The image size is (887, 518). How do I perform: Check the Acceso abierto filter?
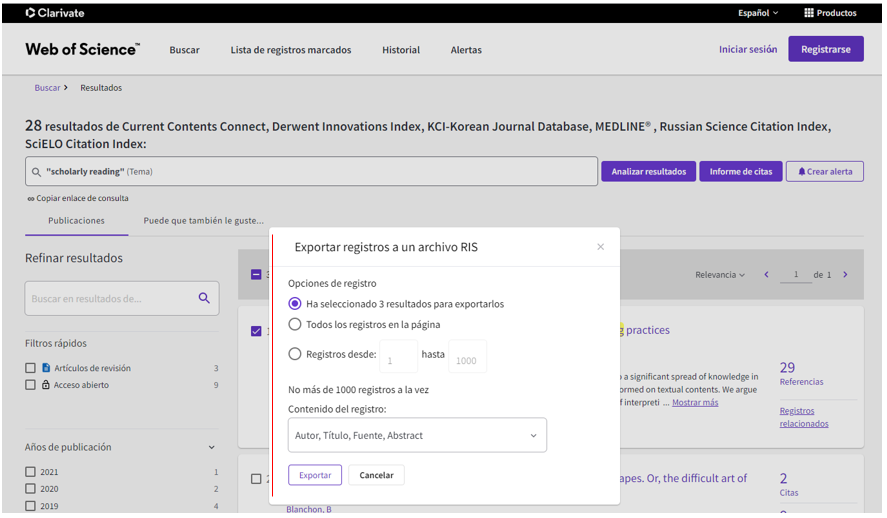tap(31, 385)
